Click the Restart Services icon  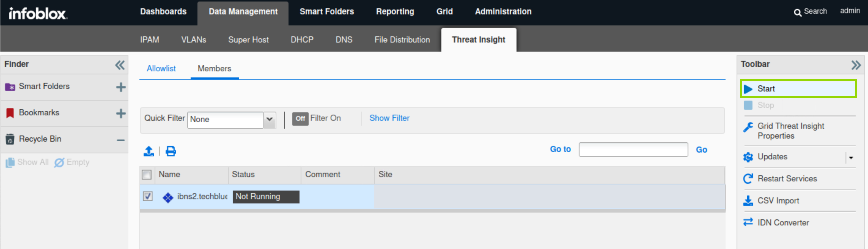point(748,178)
